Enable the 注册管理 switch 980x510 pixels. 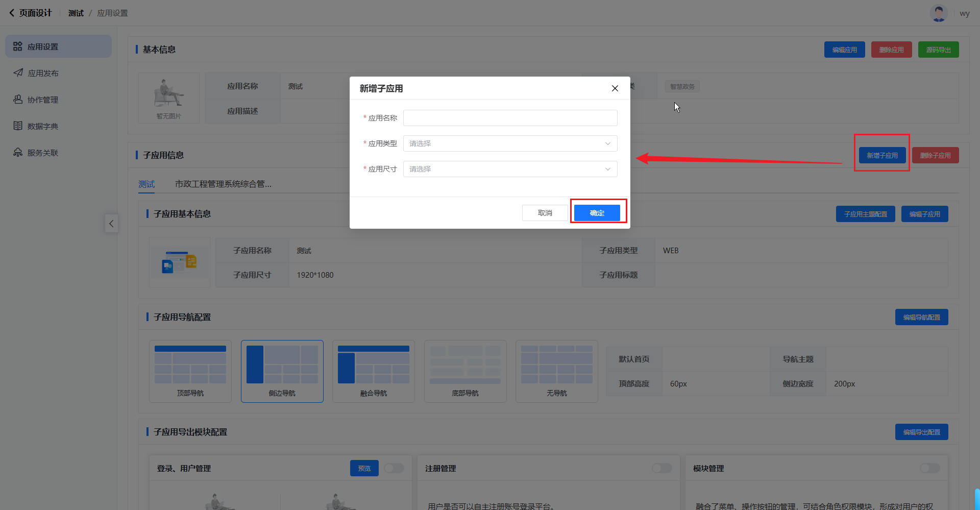tap(661, 468)
